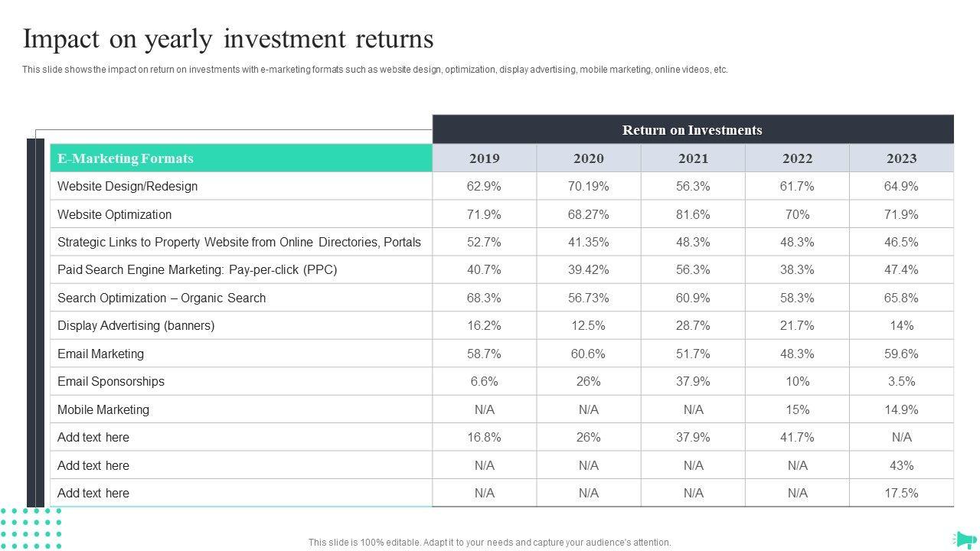
Task: Click the slide description text below title
Action: pyautogui.click(x=374, y=70)
